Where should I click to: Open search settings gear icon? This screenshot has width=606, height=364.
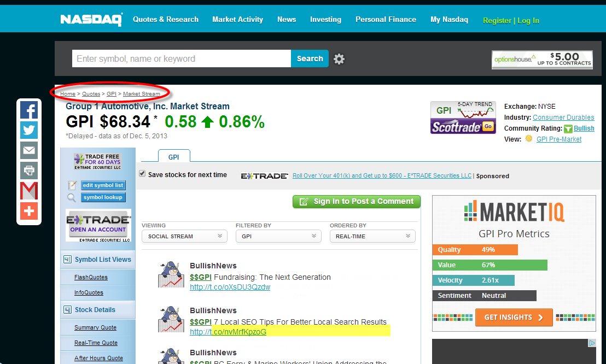click(339, 58)
